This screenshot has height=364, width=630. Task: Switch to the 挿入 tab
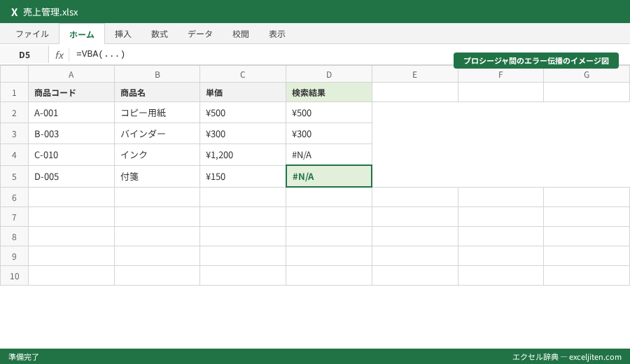coord(123,34)
